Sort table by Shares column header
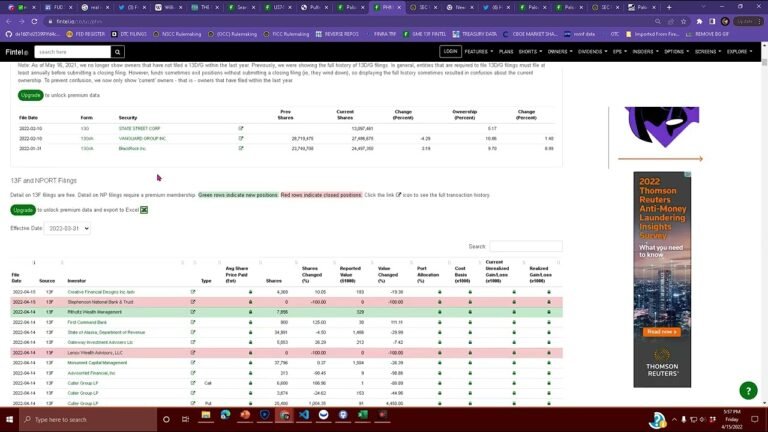Image resolution: width=768 pixels, height=432 pixels. pos(274,281)
